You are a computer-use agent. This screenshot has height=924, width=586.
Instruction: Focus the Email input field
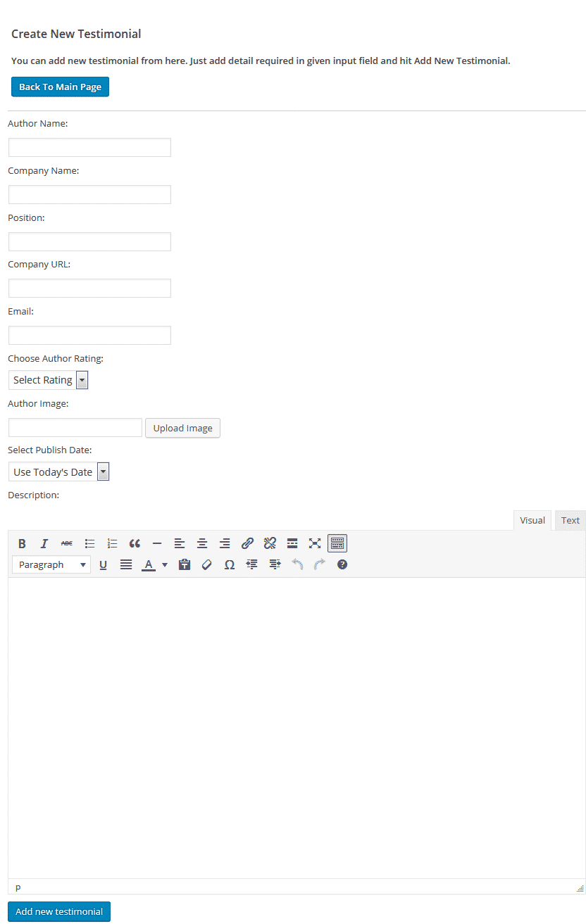click(x=89, y=335)
